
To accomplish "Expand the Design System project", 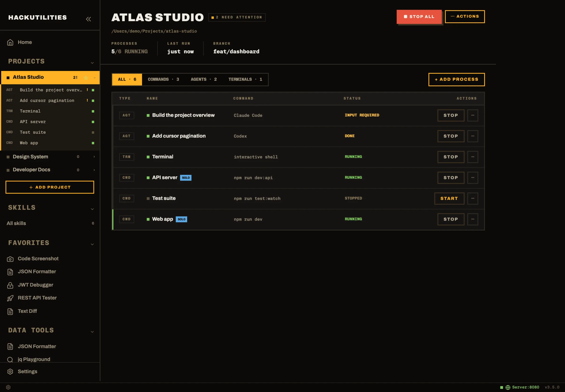I will [x=94, y=157].
